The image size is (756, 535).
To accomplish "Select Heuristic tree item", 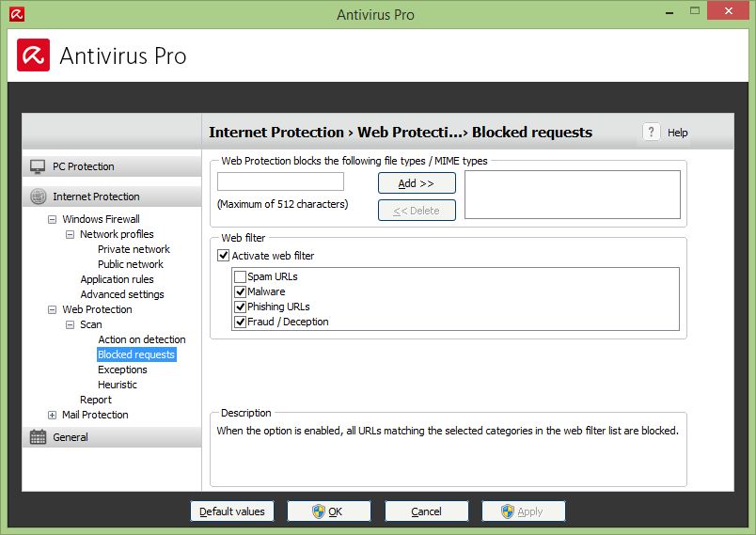I will click(x=118, y=385).
